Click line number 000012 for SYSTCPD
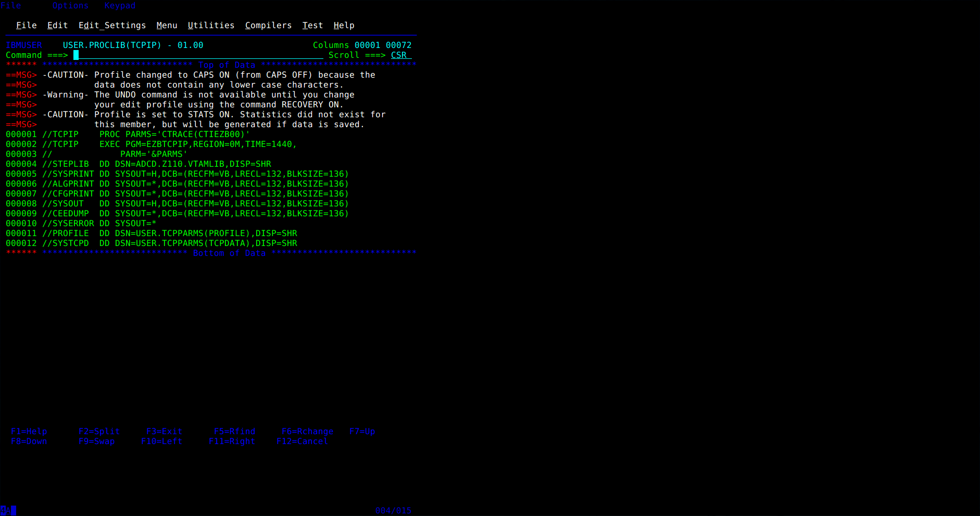980x516 pixels. [21, 243]
